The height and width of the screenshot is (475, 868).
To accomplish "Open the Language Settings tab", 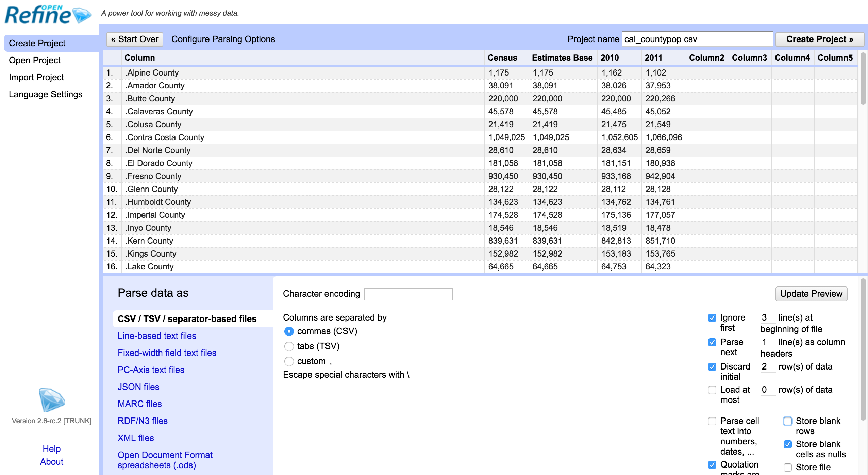I will click(x=46, y=94).
